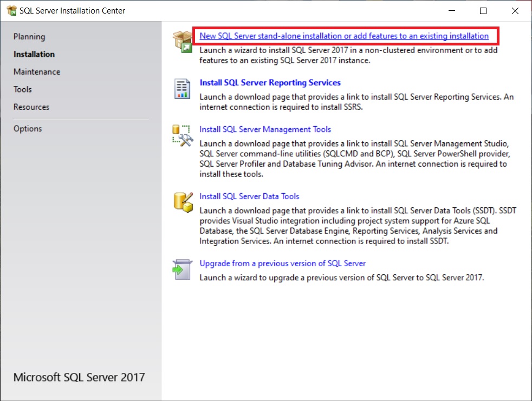Maximize the Installation Center window
The height and width of the screenshot is (401, 532).
pyautogui.click(x=483, y=11)
